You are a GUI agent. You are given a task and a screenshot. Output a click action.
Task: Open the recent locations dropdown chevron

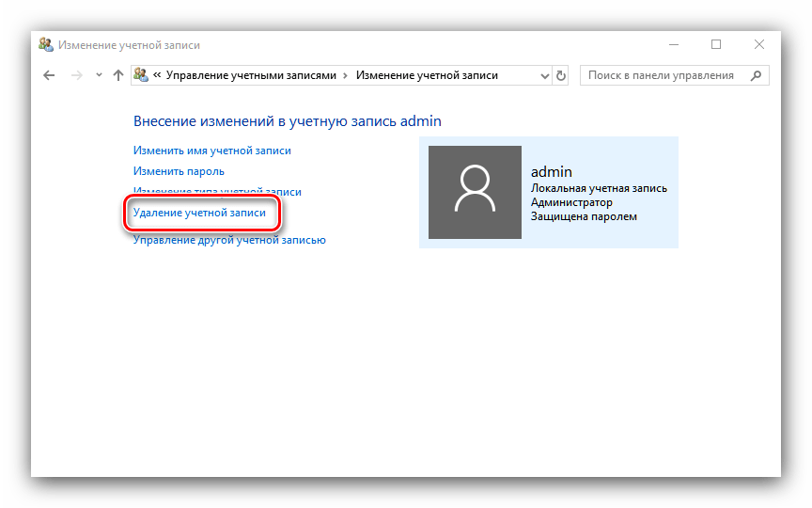point(99,75)
